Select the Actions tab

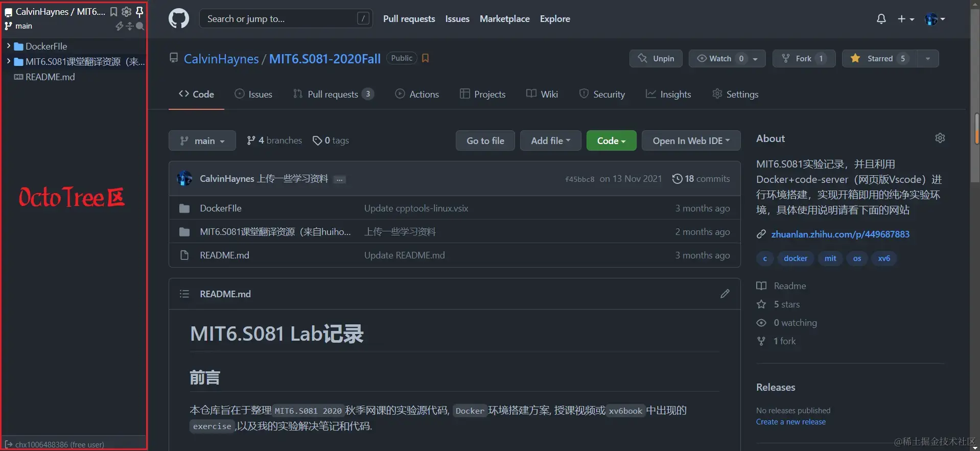coord(417,94)
